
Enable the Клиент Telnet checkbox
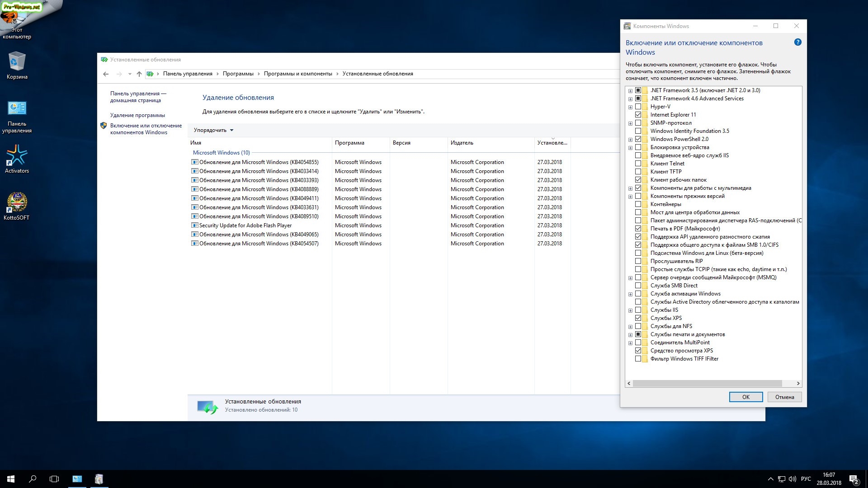638,164
